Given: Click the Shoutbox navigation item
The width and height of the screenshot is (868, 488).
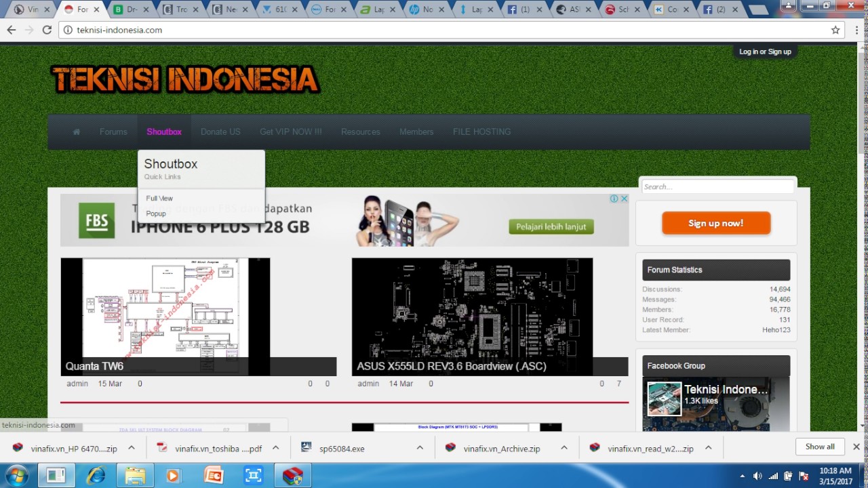Looking at the screenshot, I should (164, 131).
